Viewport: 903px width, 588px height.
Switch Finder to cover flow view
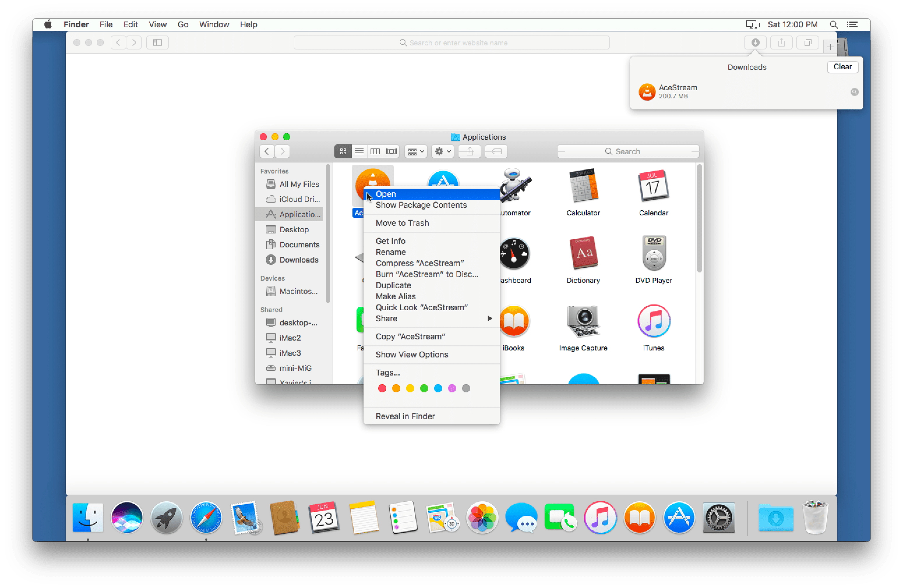(x=391, y=151)
